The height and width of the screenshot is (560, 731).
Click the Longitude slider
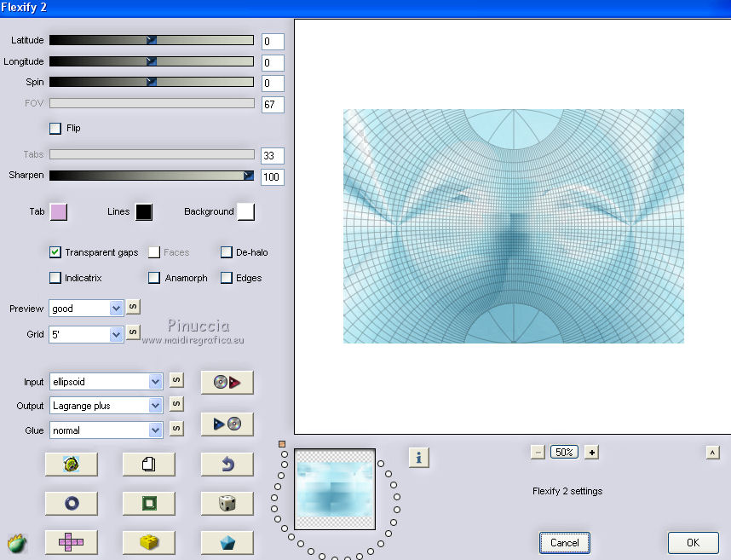pos(152,61)
